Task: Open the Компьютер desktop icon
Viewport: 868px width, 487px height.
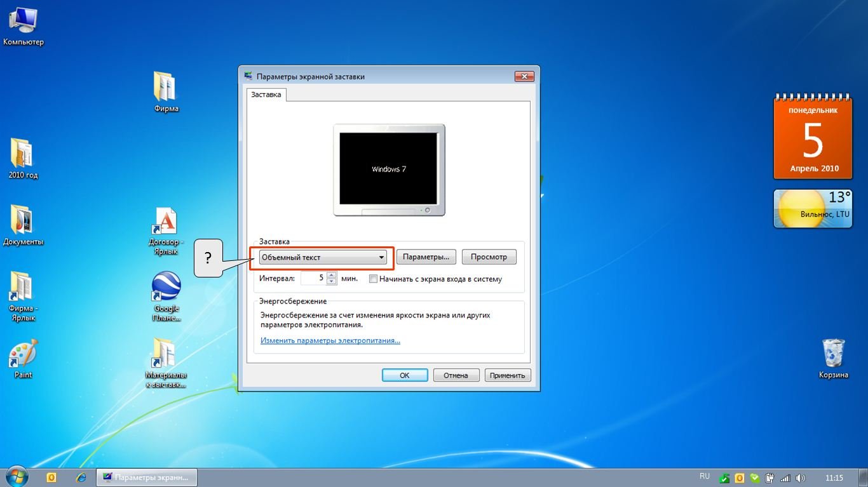Action: coord(23,23)
